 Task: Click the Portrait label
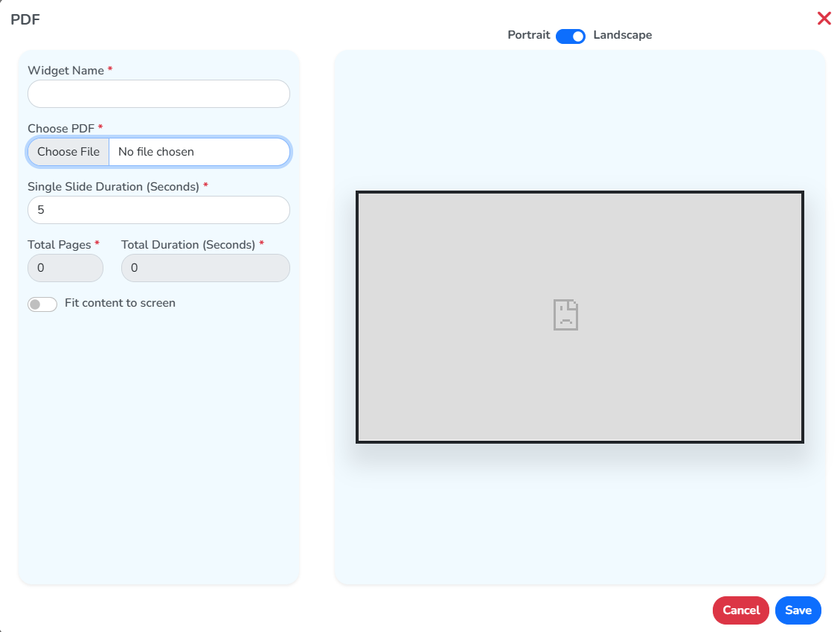pyautogui.click(x=529, y=35)
